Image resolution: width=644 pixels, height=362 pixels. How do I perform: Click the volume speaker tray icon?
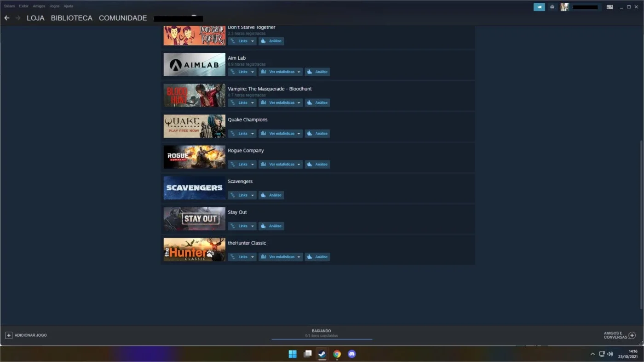[610, 354]
